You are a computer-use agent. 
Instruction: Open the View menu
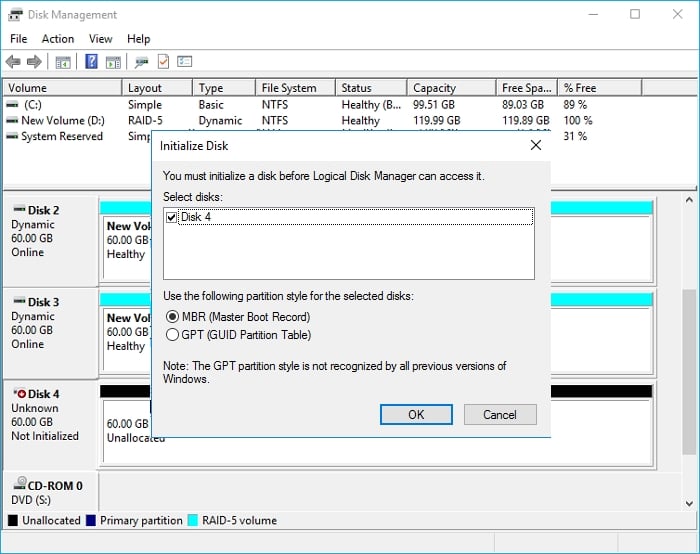(100, 39)
